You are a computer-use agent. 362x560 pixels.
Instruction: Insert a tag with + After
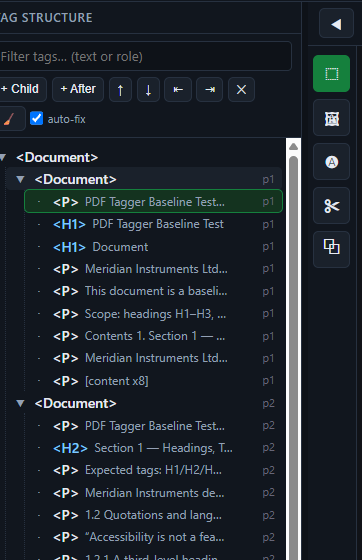click(78, 89)
